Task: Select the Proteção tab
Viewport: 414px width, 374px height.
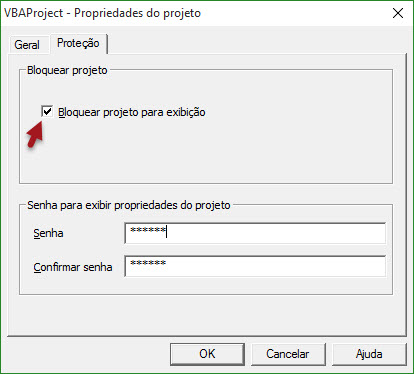Action: click(78, 43)
